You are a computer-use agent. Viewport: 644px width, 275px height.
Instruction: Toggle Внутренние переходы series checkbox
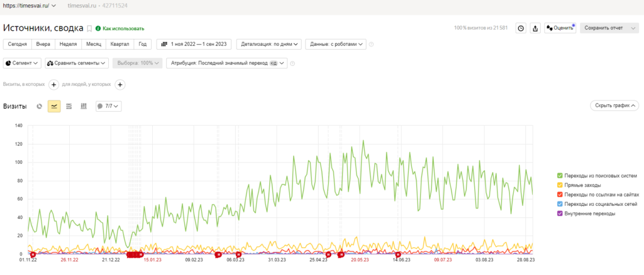(x=559, y=213)
